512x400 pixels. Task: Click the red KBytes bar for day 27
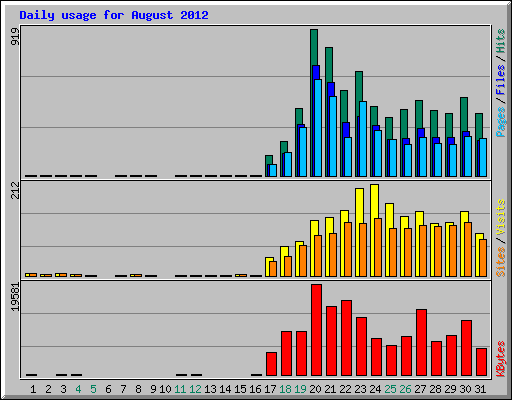point(421,343)
